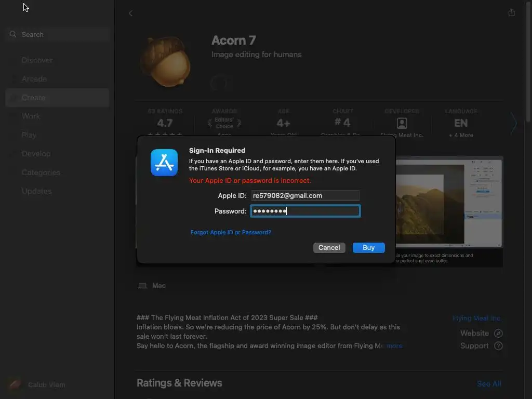Click the 4.7 rating value

click(165, 123)
